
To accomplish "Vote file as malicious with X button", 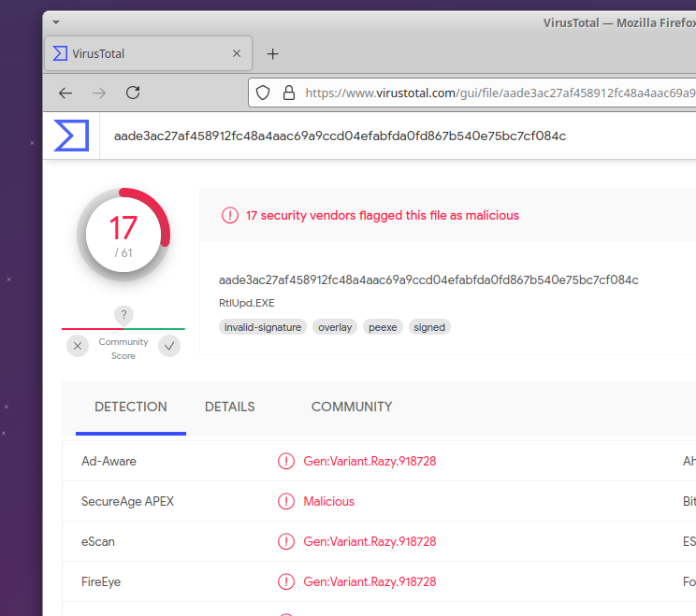I will coord(78,346).
